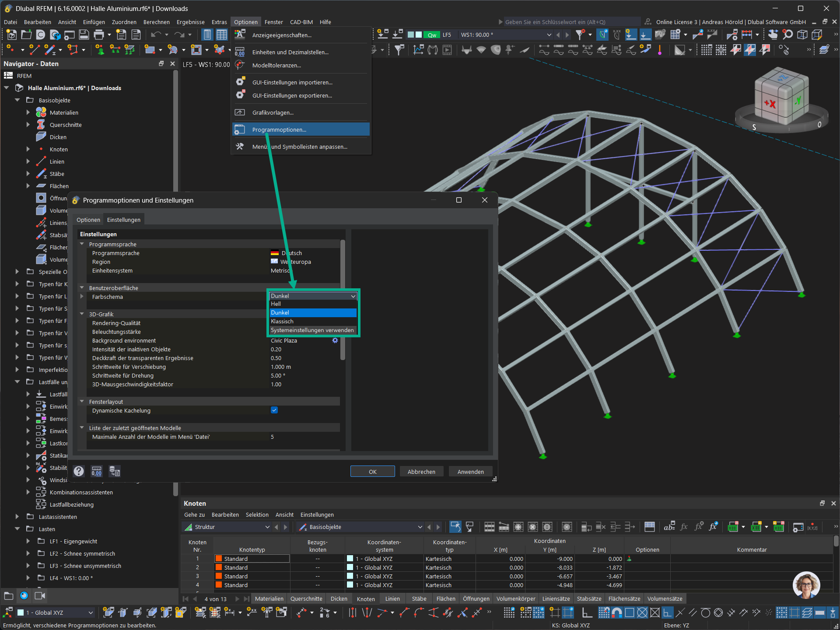Toggle Qw load case type indicator
The height and width of the screenshot is (630, 840).
(432, 35)
